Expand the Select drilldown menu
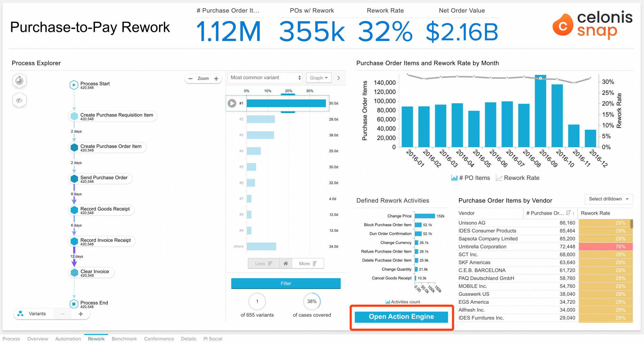 coord(608,199)
